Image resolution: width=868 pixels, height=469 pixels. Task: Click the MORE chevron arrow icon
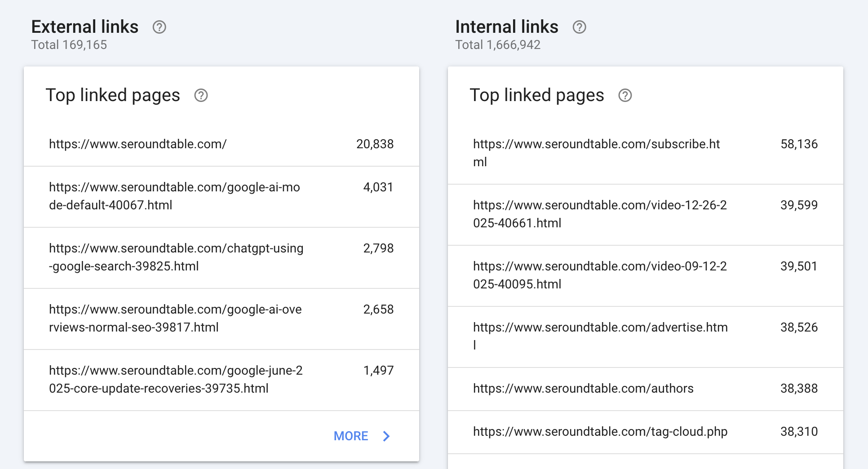click(x=386, y=436)
